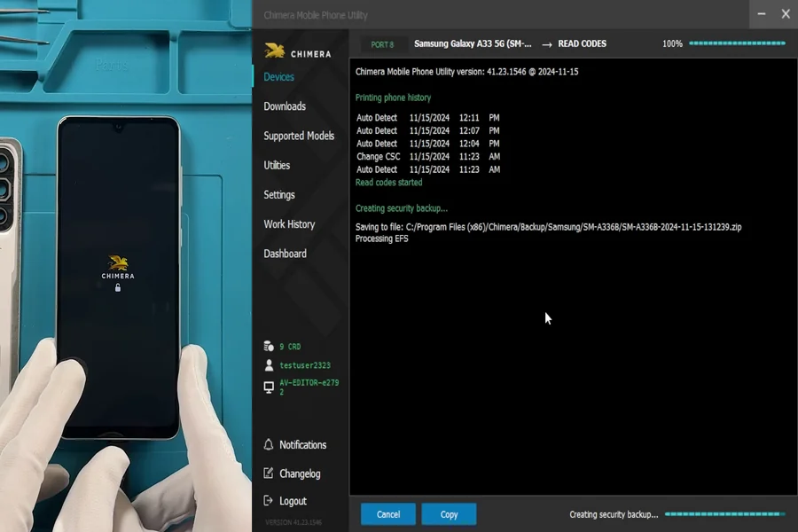The width and height of the screenshot is (798, 532).
Task: Open the Settings page
Action: pos(279,195)
